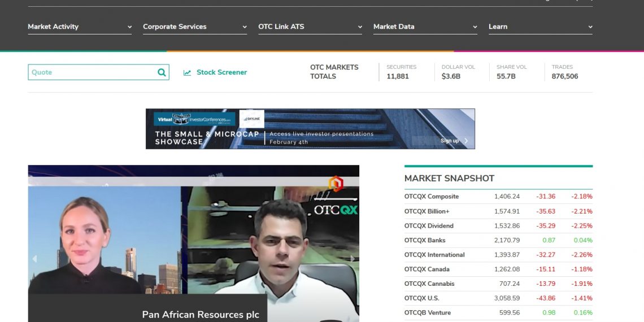Viewport: 644px width, 322px height.
Task: Expand the Market Activity chevron
Action: [x=129, y=27]
